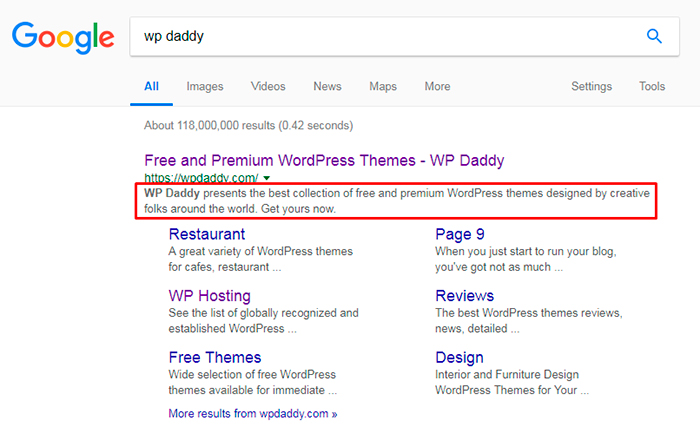Click the 'About 118,000,000 results' stats text
Viewport: 700px width, 427px height.
[x=248, y=126]
